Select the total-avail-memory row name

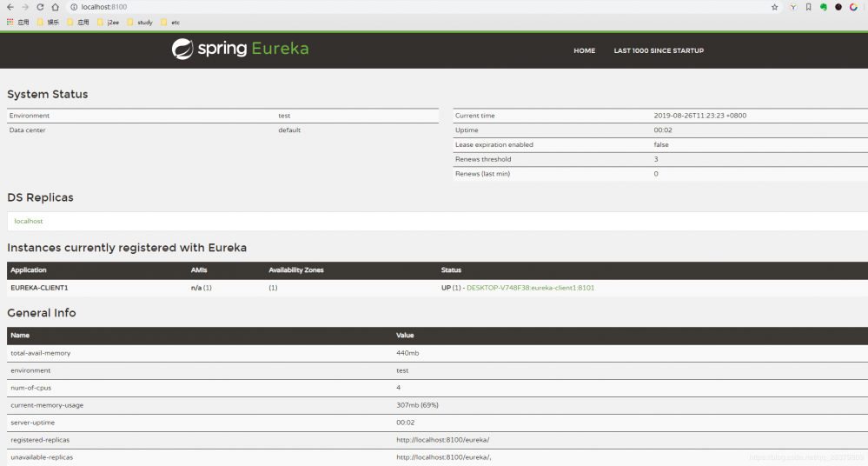pyautogui.click(x=41, y=353)
